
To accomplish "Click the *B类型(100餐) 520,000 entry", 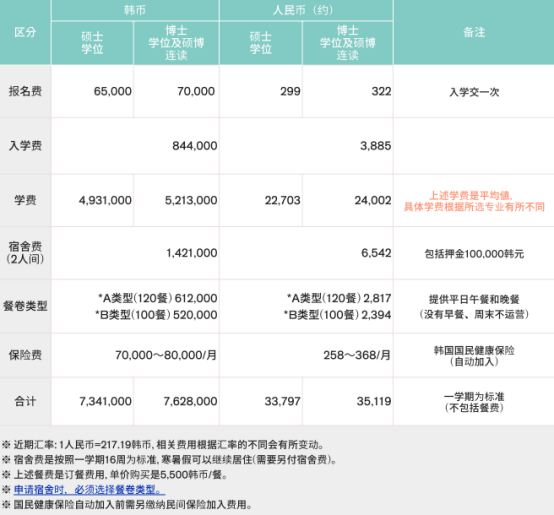I will click(x=156, y=315).
